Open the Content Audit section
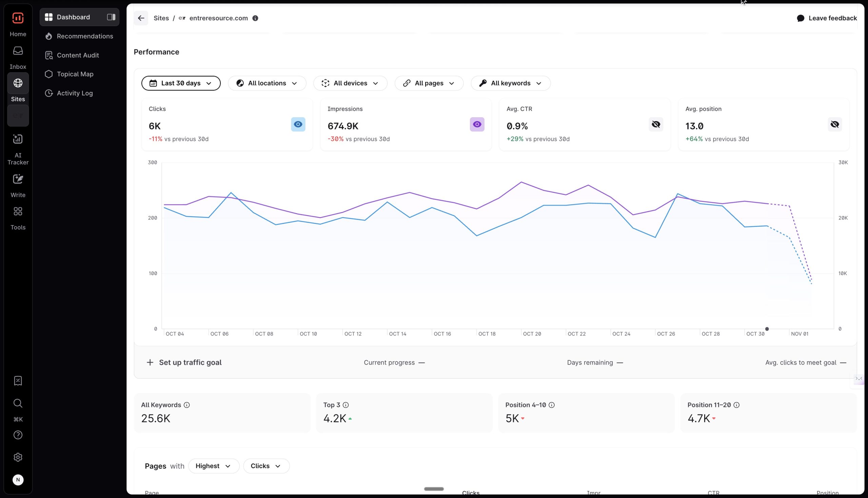Image resolution: width=868 pixels, height=498 pixels. point(78,55)
